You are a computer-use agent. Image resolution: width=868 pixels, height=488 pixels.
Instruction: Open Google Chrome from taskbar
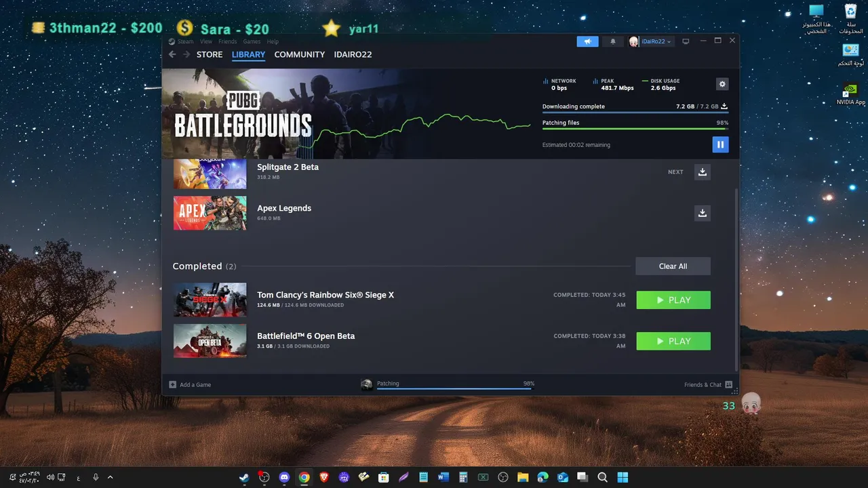tap(304, 477)
